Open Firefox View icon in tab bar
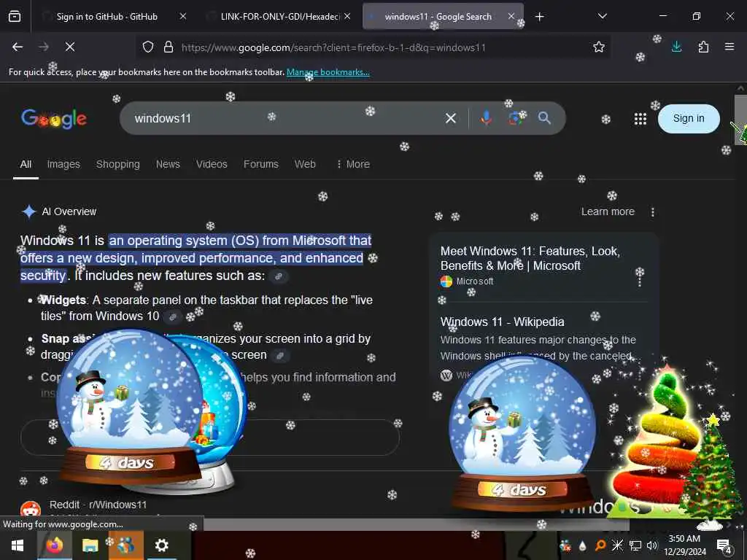This screenshot has width=747, height=560. [15, 17]
